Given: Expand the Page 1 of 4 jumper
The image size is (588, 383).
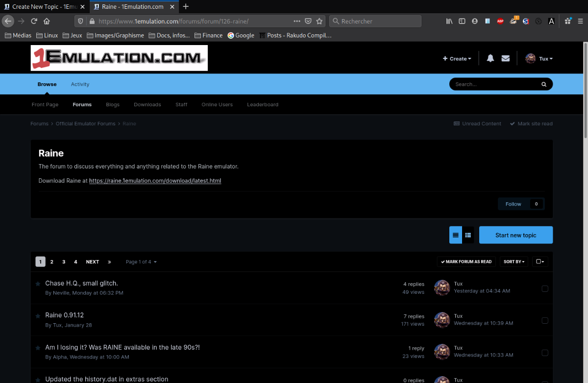Looking at the screenshot, I should [141, 262].
